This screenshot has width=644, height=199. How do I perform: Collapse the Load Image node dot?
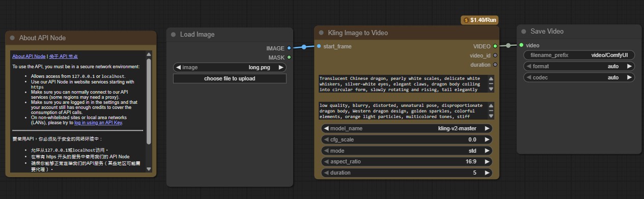[x=173, y=35]
